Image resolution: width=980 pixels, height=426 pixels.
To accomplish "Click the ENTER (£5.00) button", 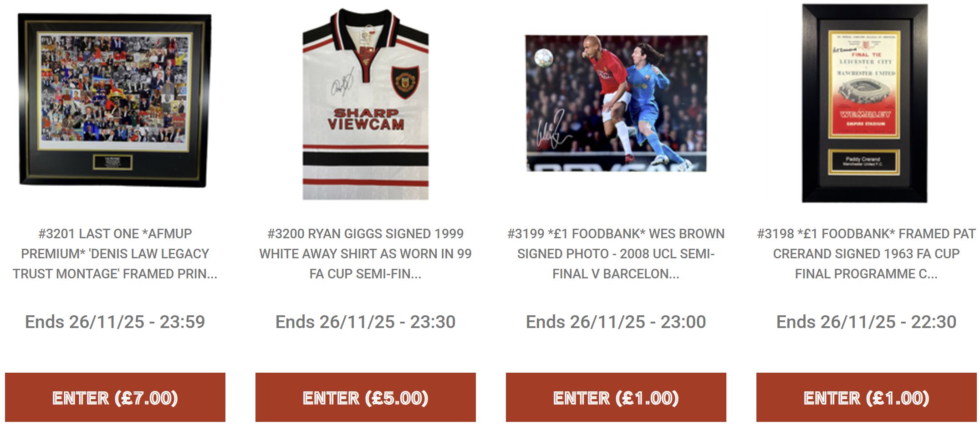I will click(x=366, y=397).
